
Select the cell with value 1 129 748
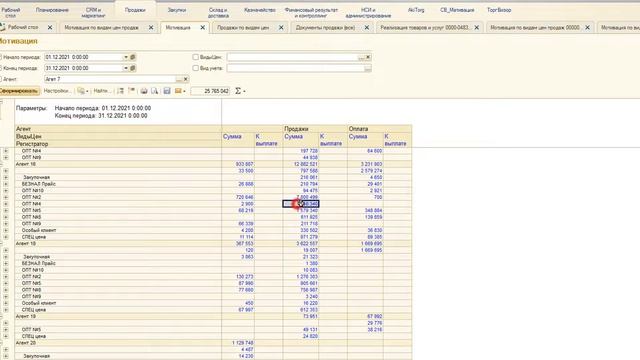(x=238, y=343)
